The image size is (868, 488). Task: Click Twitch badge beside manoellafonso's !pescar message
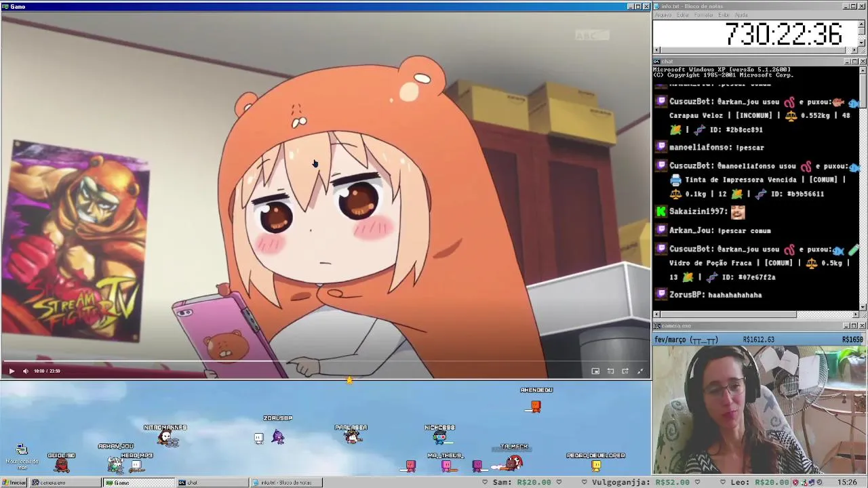(661, 147)
